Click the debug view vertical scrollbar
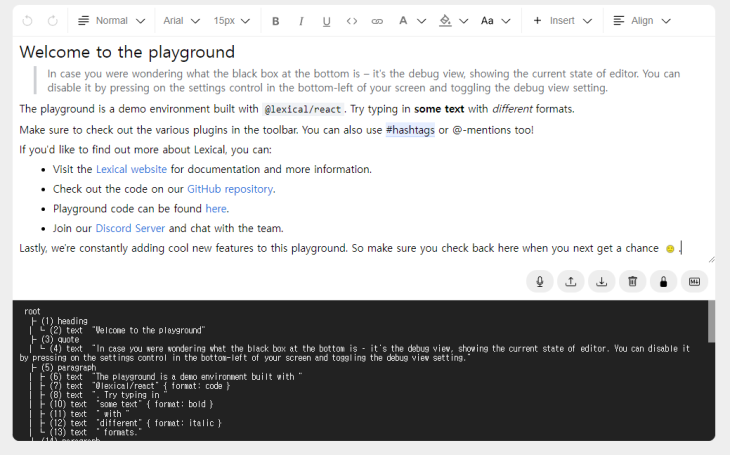The height and width of the screenshot is (455, 730). [711, 322]
